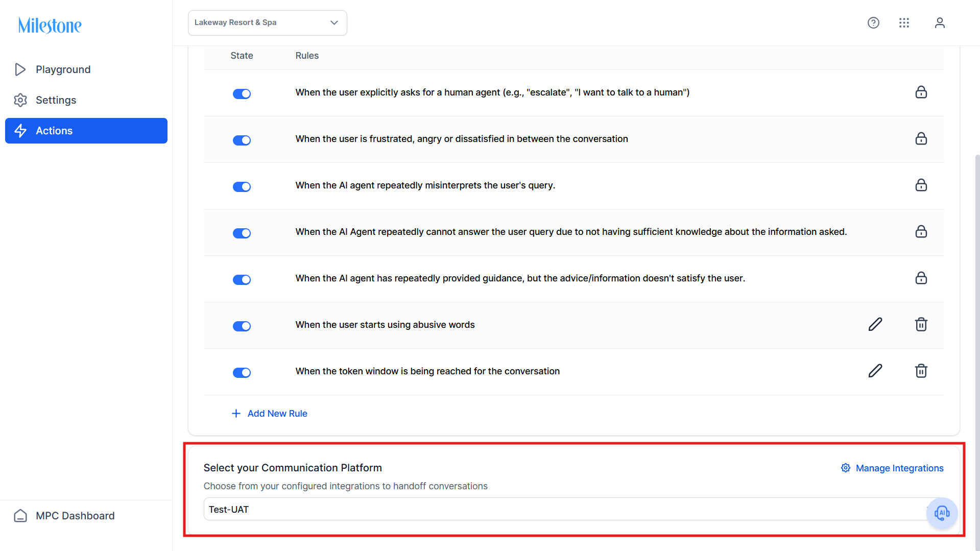
Task: Click the Playground play icon
Action: pos(20,69)
